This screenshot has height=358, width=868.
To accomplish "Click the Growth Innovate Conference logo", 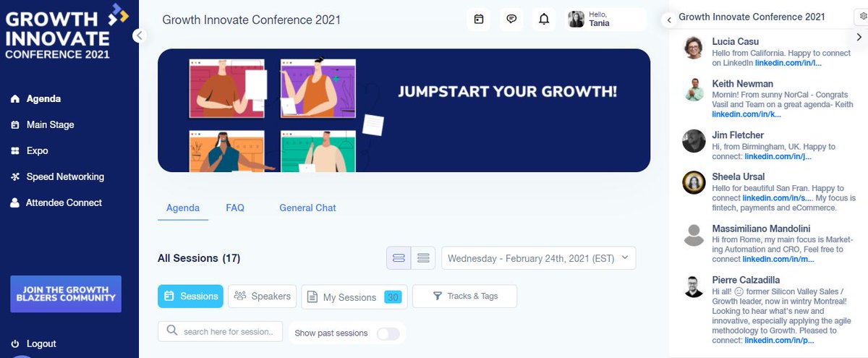I will tap(67, 33).
